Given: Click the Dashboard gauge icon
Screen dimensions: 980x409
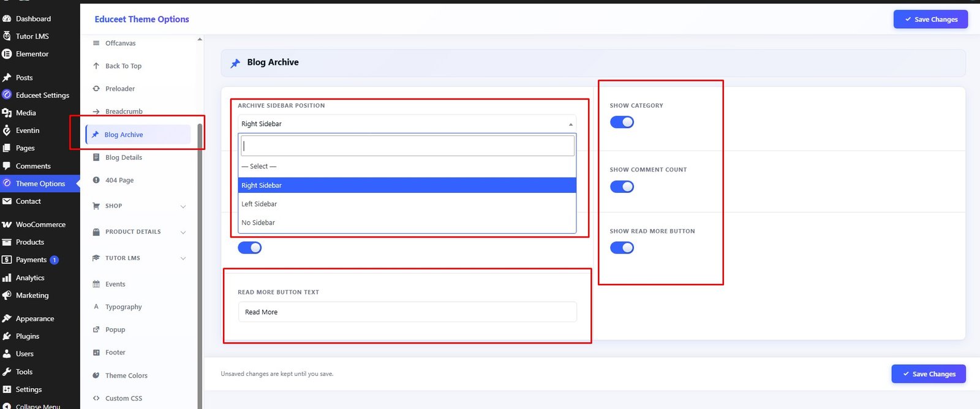Looking at the screenshot, I should click(x=7, y=18).
